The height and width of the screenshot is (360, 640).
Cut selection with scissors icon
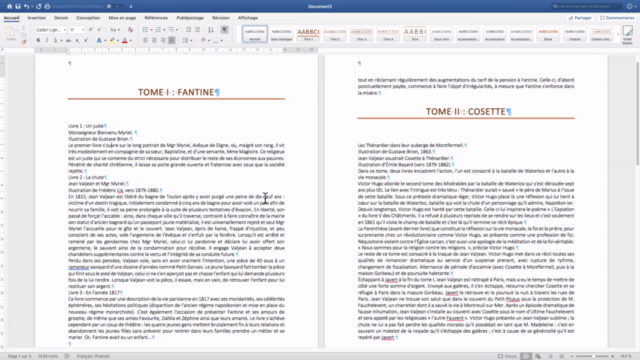point(24,29)
